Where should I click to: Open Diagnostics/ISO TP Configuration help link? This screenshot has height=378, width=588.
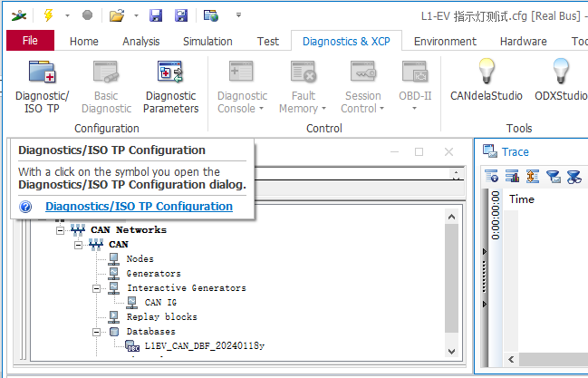(x=140, y=206)
